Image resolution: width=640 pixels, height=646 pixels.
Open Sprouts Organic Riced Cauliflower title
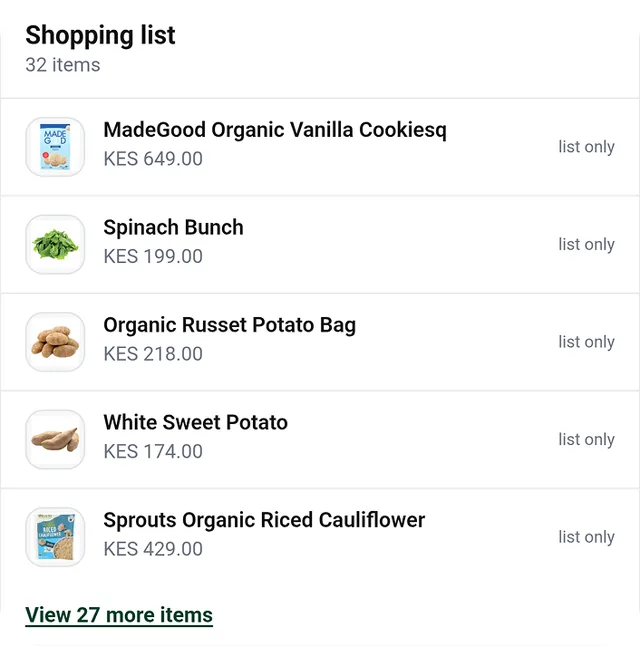[x=264, y=520]
